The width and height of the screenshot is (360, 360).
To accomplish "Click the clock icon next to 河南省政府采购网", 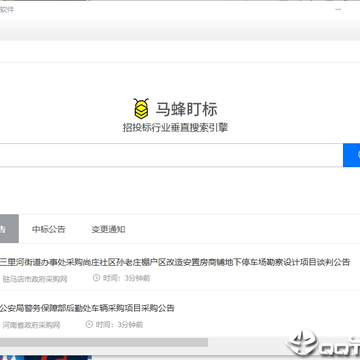I will pyautogui.click(x=89, y=324).
